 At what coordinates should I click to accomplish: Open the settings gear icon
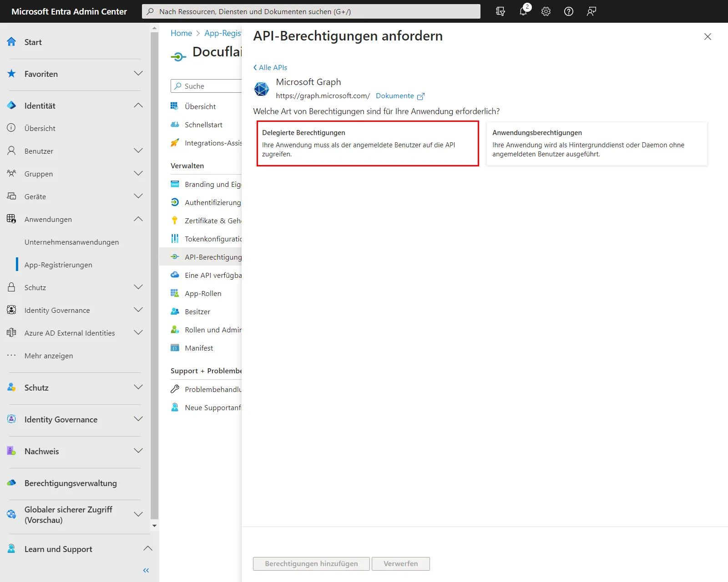tap(546, 11)
